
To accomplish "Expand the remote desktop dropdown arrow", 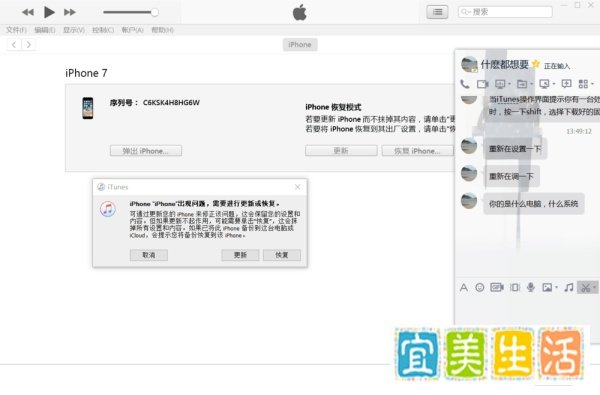I will pos(554,84).
